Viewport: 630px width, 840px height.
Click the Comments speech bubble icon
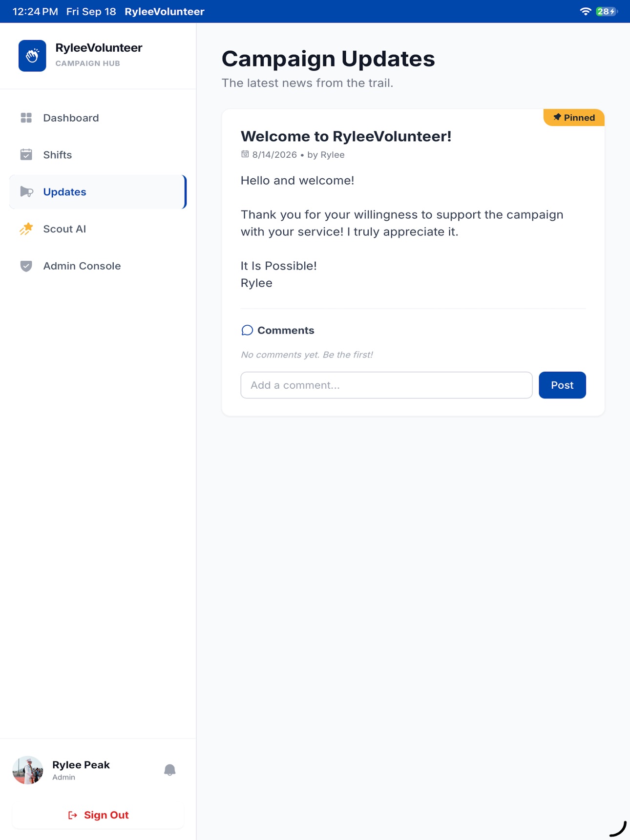[x=247, y=331]
